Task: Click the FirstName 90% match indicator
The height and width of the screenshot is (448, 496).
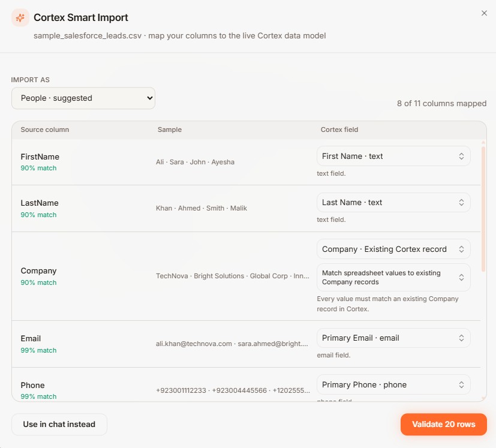Action: click(x=38, y=168)
